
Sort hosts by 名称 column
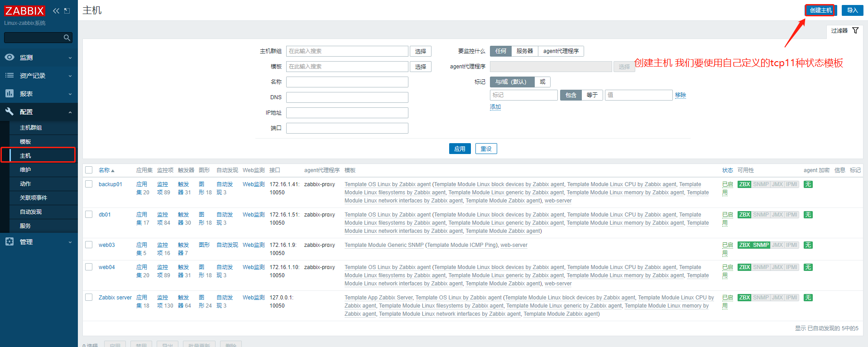pos(106,170)
